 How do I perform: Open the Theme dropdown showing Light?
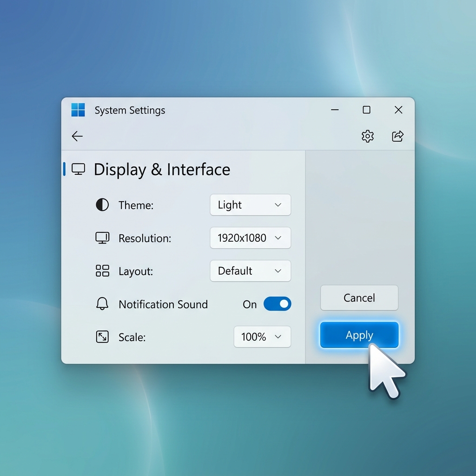250,205
